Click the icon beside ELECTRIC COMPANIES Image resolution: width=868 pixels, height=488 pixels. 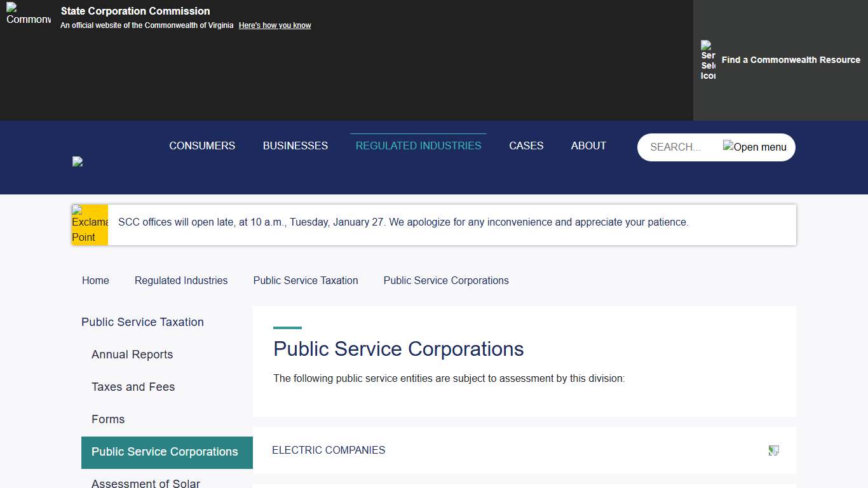click(x=773, y=450)
